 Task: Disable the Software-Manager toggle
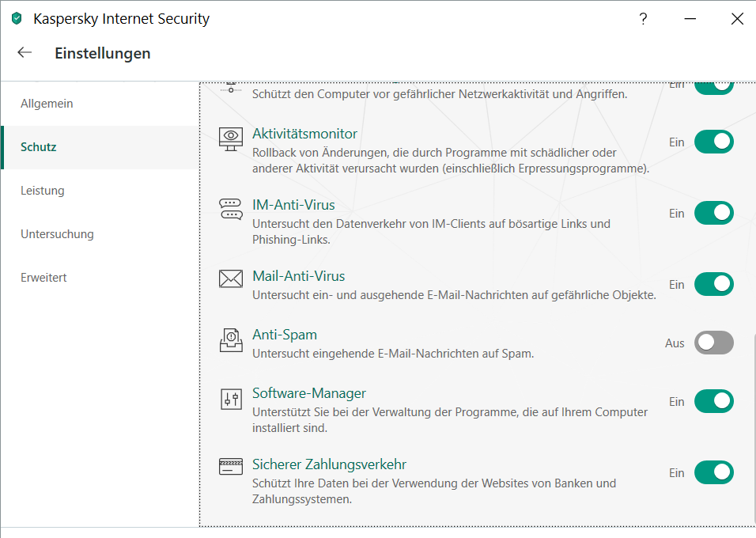[x=713, y=401]
